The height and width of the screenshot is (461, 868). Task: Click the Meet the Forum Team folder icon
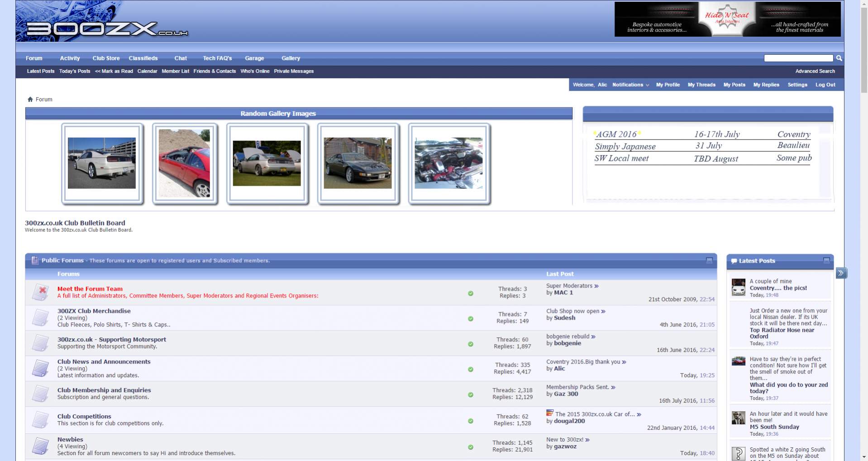40,292
